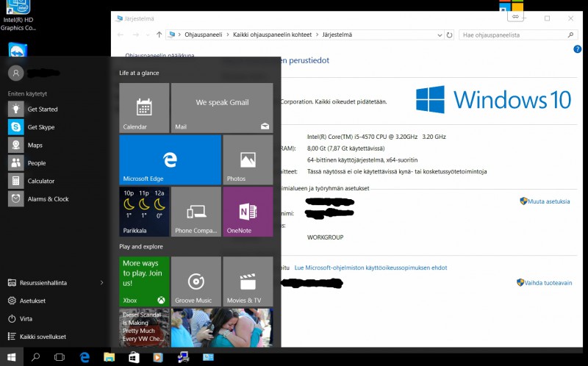Open the Photos tile
The width and height of the screenshot is (588, 366).
[x=248, y=159]
